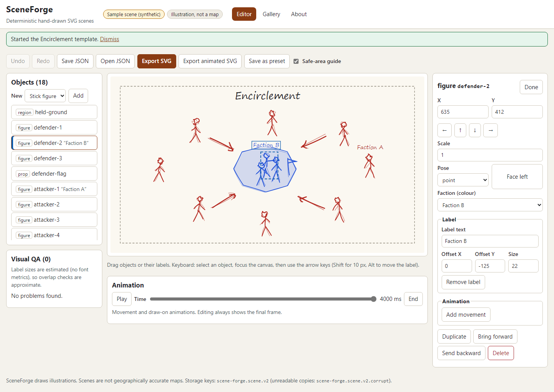Open the Faction colour dropdown
The height and width of the screenshot is (392, 554).
pyautogui.click(x=490, y=205)
